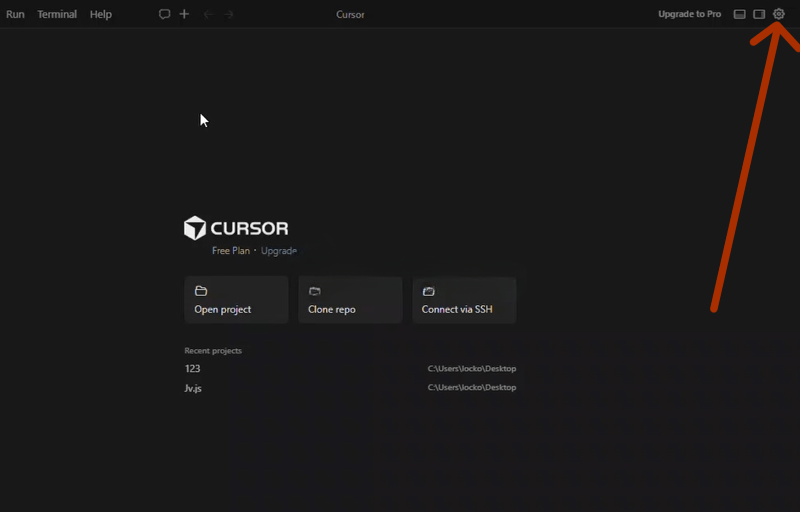Click the Cursor window title text

coord(350,14)
